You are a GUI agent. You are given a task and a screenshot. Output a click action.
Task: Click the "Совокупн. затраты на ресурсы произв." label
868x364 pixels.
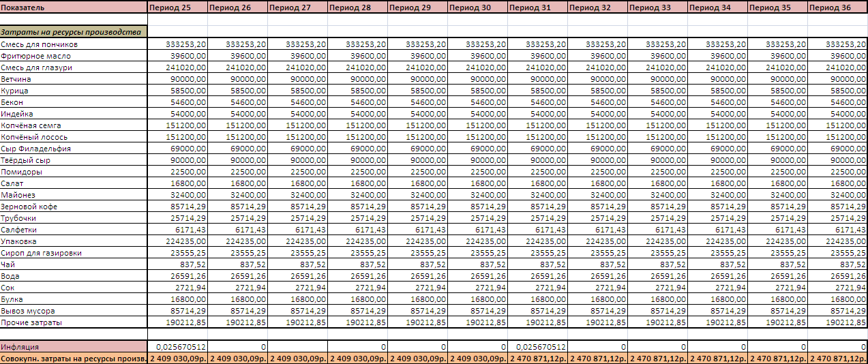(74, 359)
